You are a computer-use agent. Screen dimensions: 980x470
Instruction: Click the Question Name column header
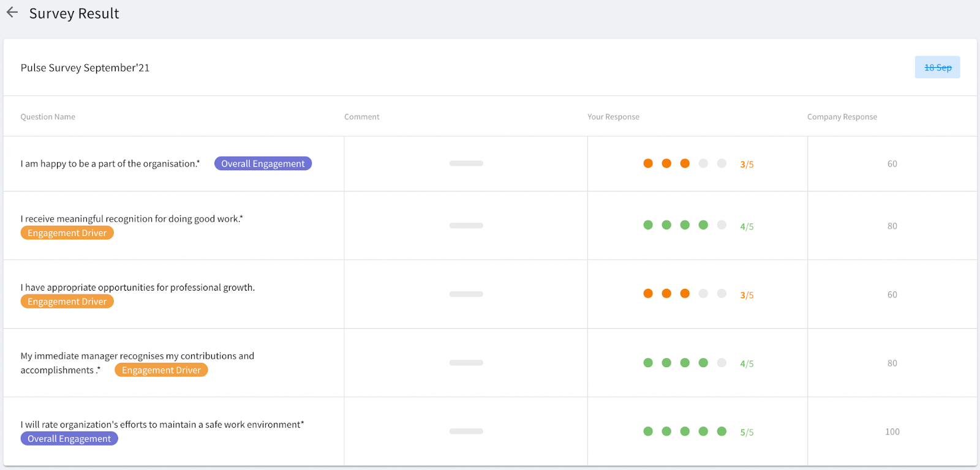(48, 117)
